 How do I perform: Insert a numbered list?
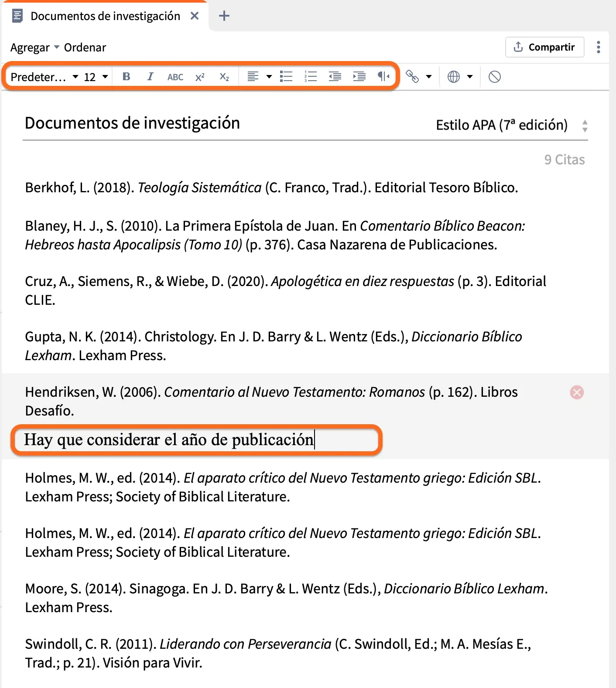311,77
